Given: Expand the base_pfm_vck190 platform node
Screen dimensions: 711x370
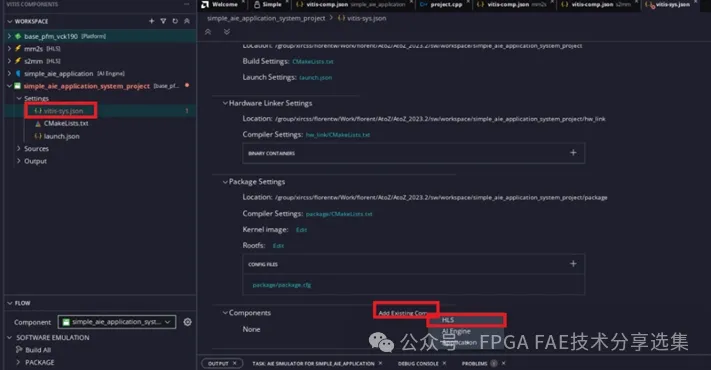Looking at the screenshot, I should pos(9,36).
